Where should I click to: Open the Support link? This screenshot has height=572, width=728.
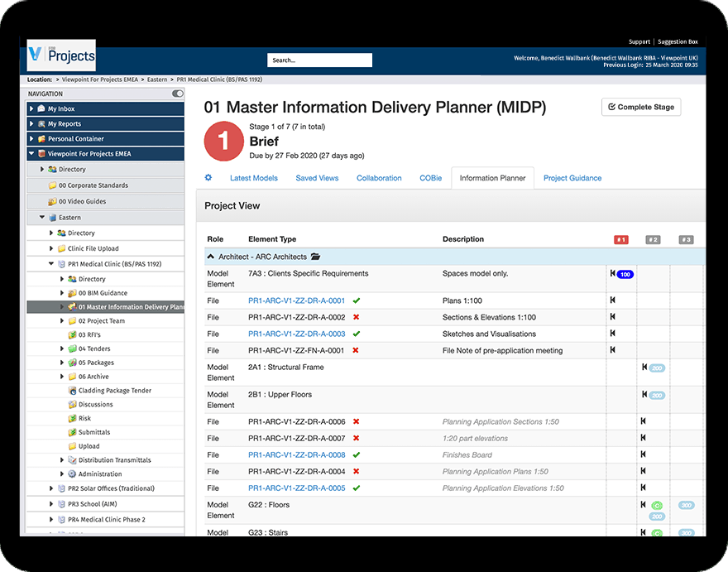pyautogui.click(x=639, y=42)
